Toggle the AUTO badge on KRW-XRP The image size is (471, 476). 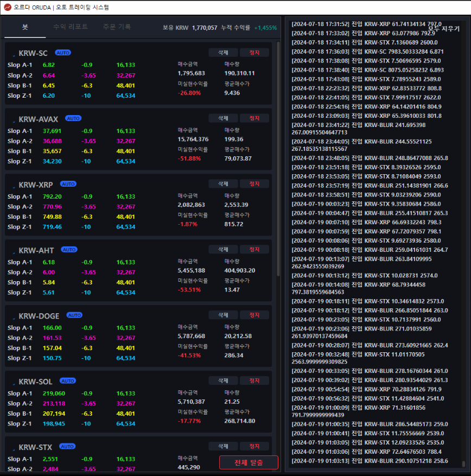coord(68,183)
